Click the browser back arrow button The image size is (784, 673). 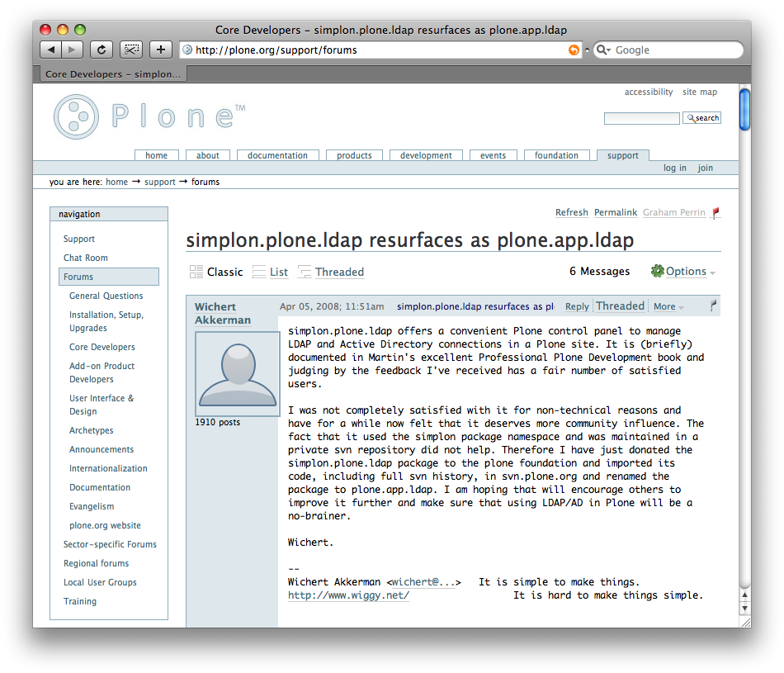click(x=51, y=50)
